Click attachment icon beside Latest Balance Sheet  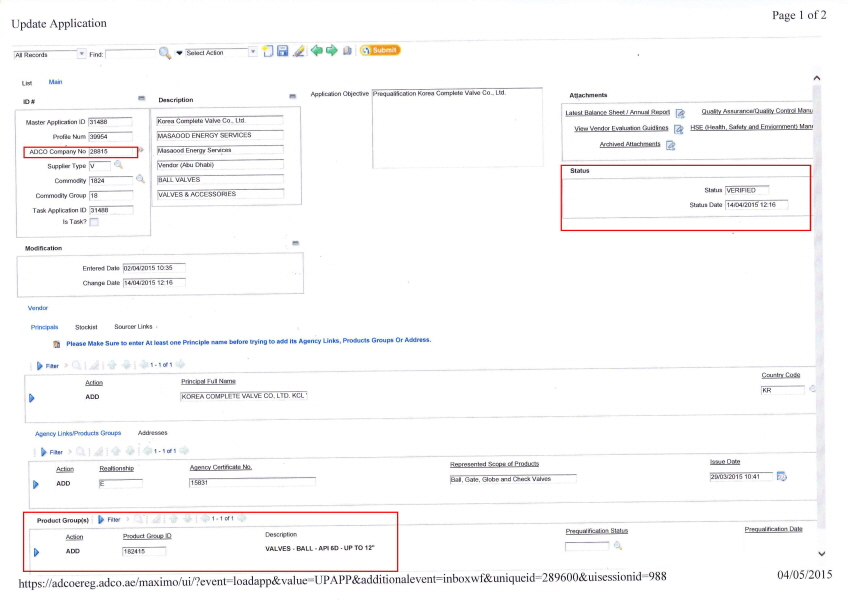click(679, 113)
